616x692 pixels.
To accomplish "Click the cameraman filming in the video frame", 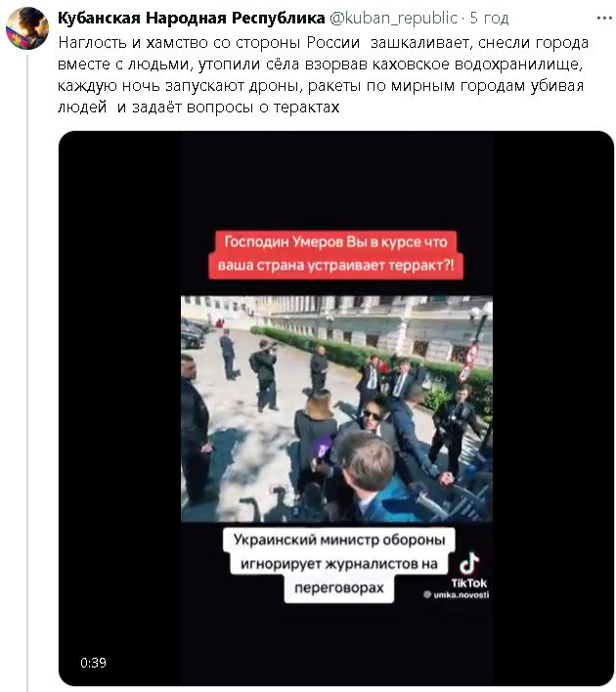I will (265, 374).
